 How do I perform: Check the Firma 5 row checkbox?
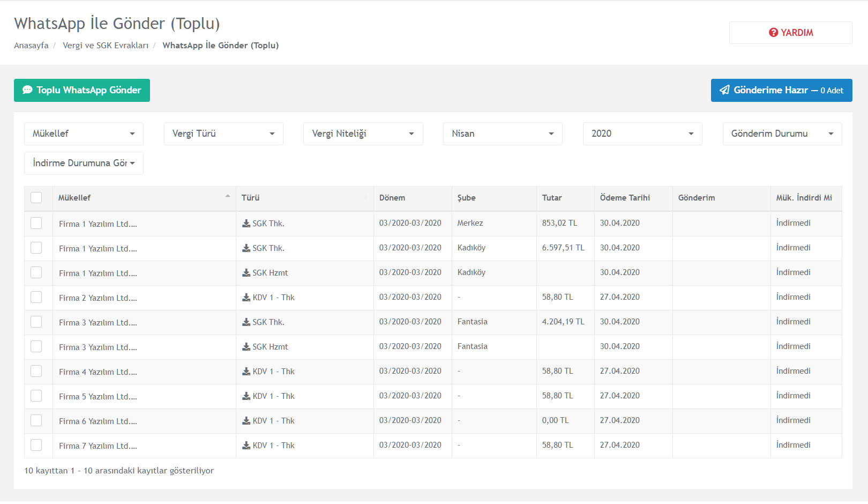(36, 396)
